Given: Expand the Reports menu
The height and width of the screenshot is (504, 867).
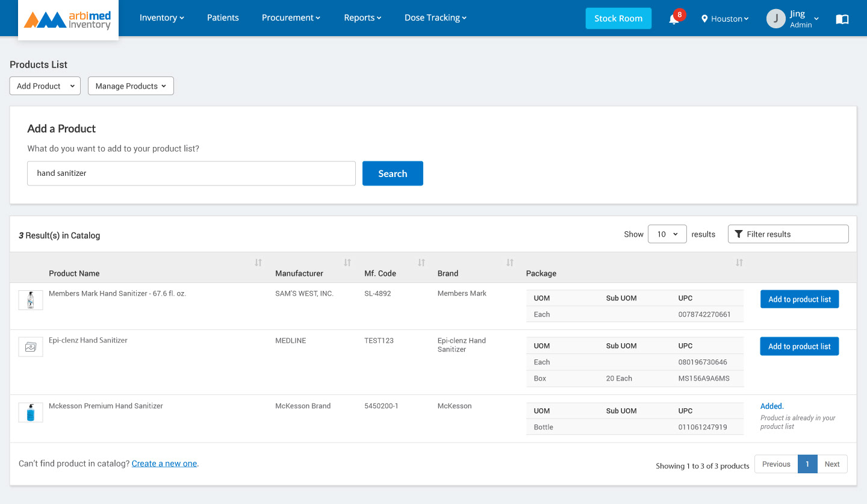Looking at the screenshot, I should (x=362, y=18).
